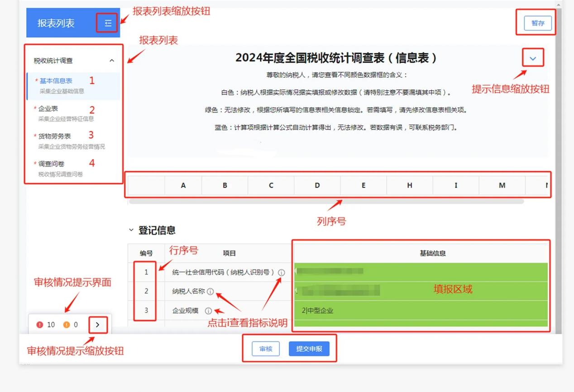Click the 提交申报 button

coord(309,349)
